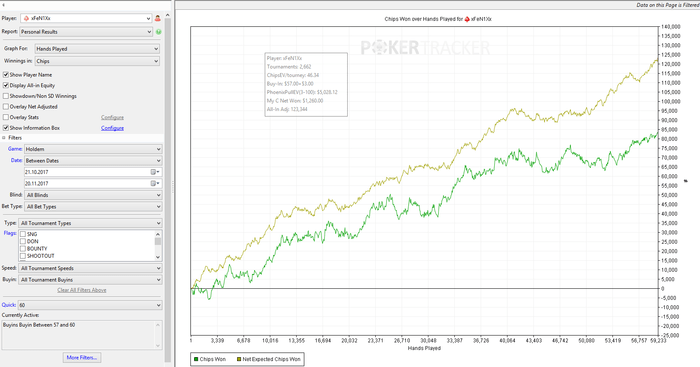The image size is (700, 367).
Task: Click the 140,000 y-axis value
Action: (x=671, y=27)
